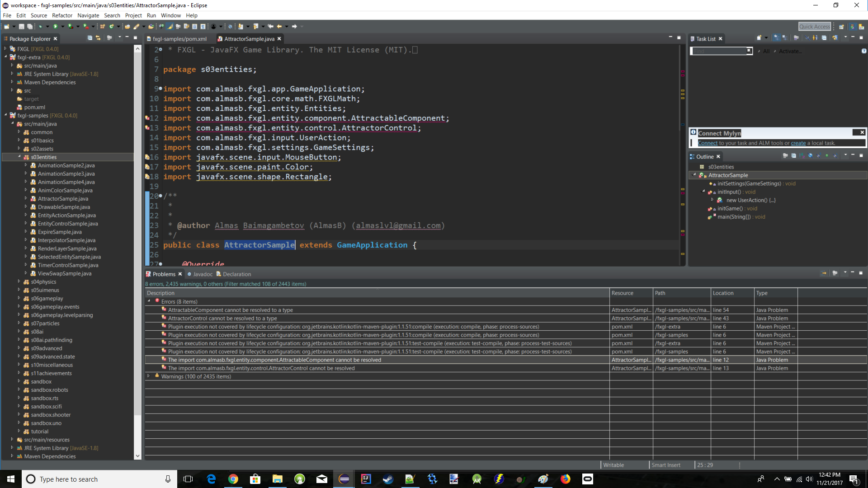Expand the Warnings group in Problems view

(149, 376)
